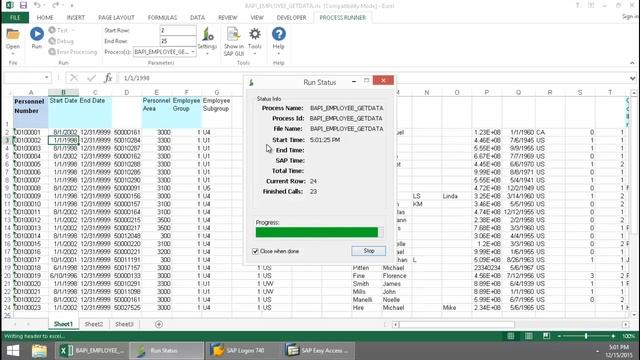Cancel formula entry with X icon
640x360 pixels.
point(74,78)
